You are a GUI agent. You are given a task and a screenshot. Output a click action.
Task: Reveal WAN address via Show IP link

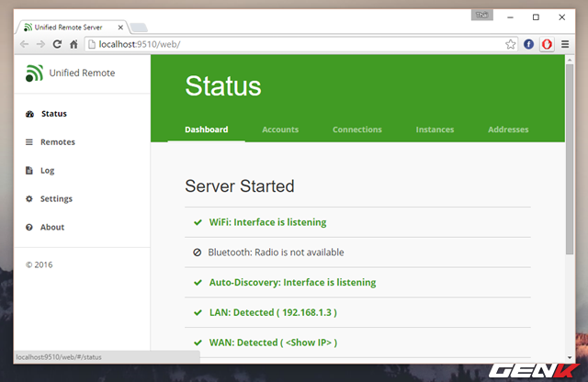coord(309,343)
